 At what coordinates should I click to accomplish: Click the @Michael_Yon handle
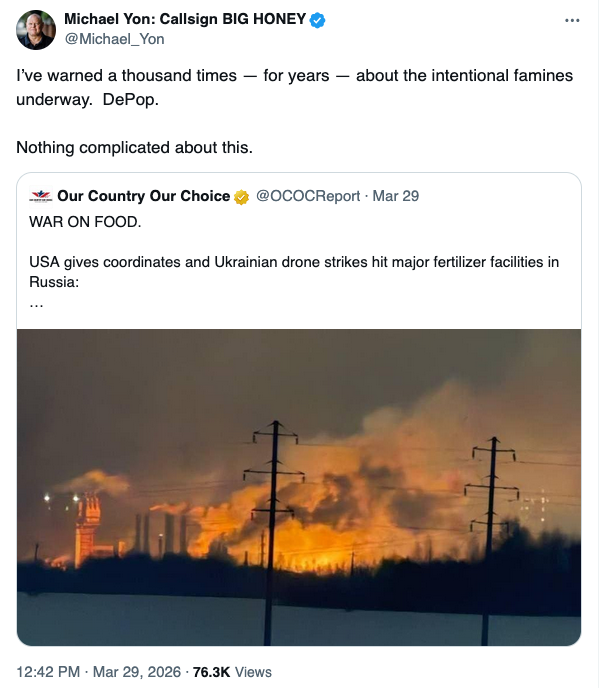114,39
